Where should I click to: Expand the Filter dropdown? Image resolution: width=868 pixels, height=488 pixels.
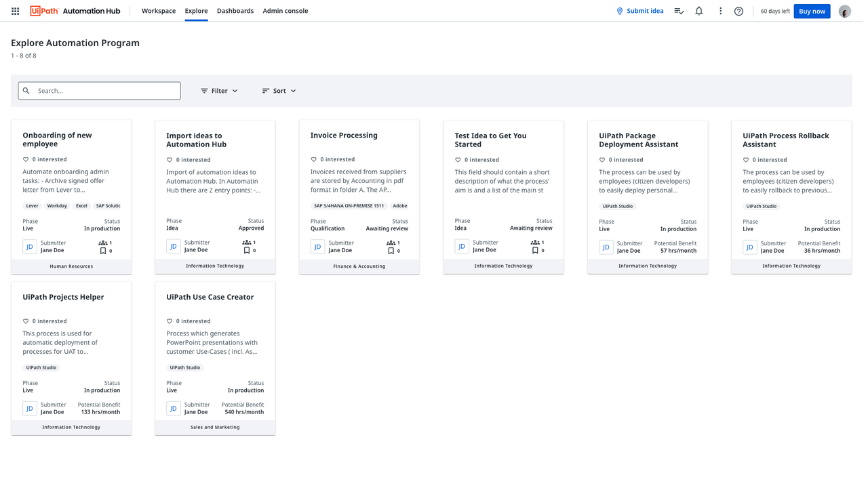coord(219,91)
